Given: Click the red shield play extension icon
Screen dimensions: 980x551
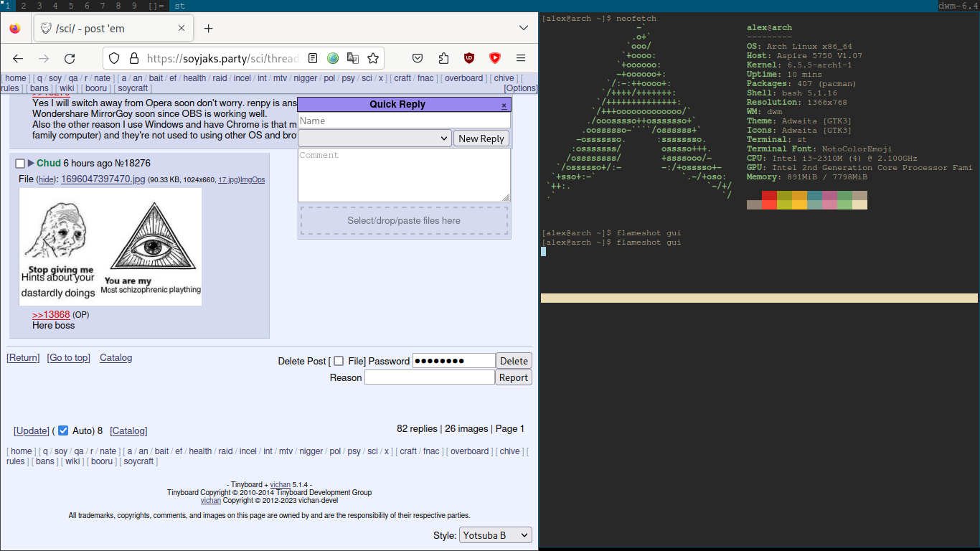Looking at the screenshot, I should (495, 59).
